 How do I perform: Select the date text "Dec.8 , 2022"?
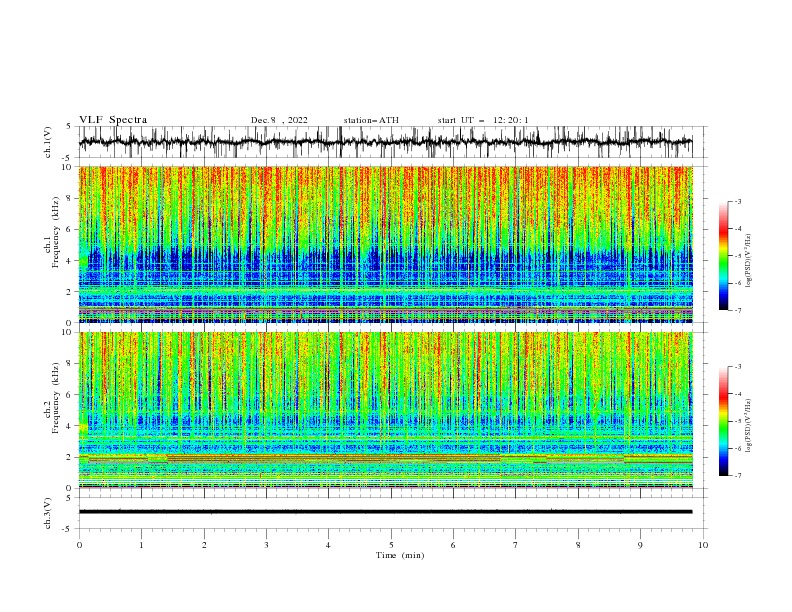[279, 120]
